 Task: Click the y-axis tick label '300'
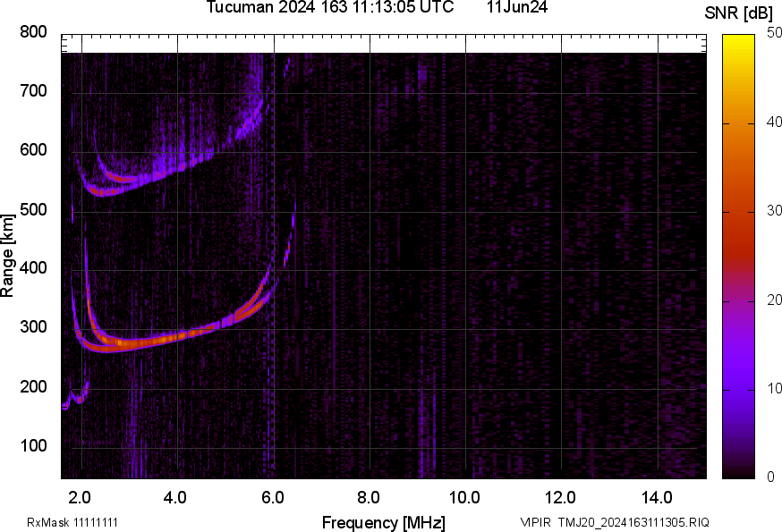(x=33, y=327)
